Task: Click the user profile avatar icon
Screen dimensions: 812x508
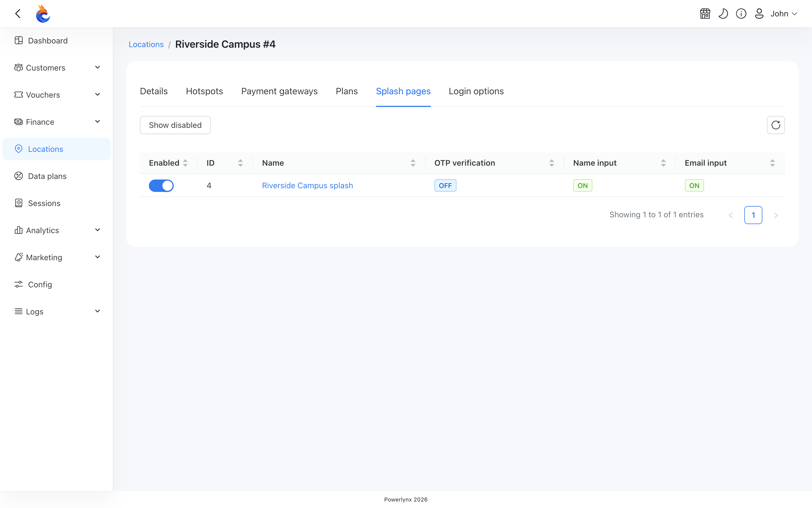Action: coord(759,14)
